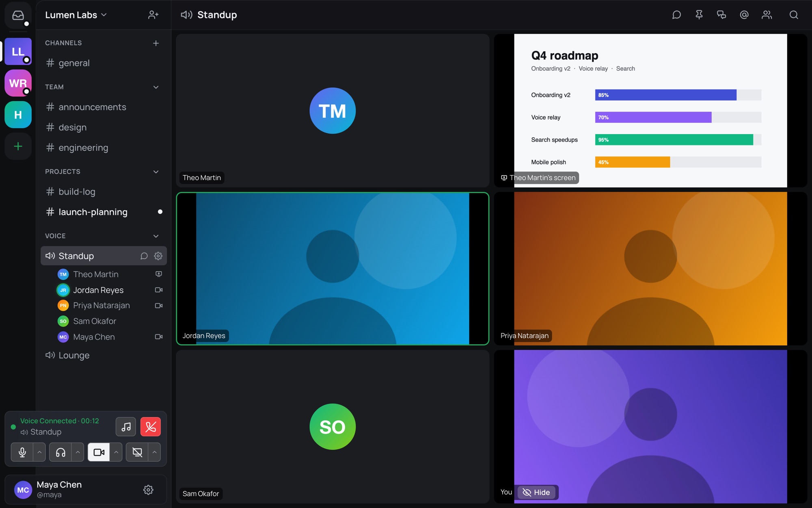Open the voice channel chat icon in header
The width and height of the screenshot is (812, 508).
676,15
